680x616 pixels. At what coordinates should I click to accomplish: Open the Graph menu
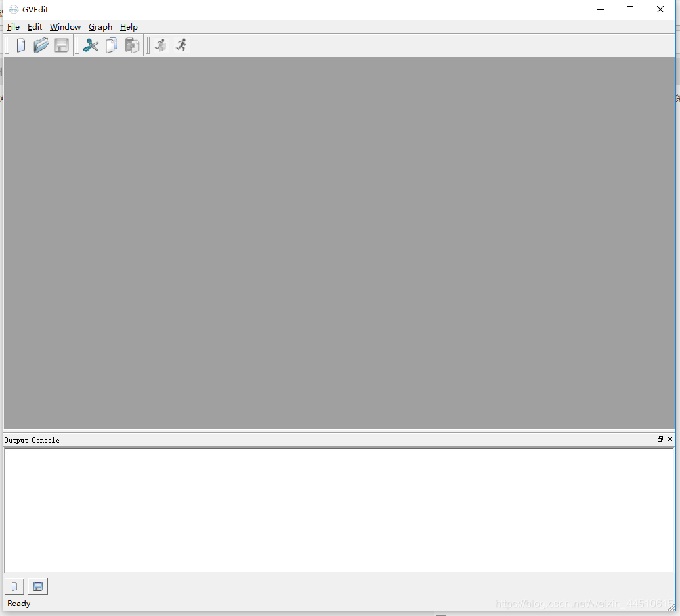[100, 26]
